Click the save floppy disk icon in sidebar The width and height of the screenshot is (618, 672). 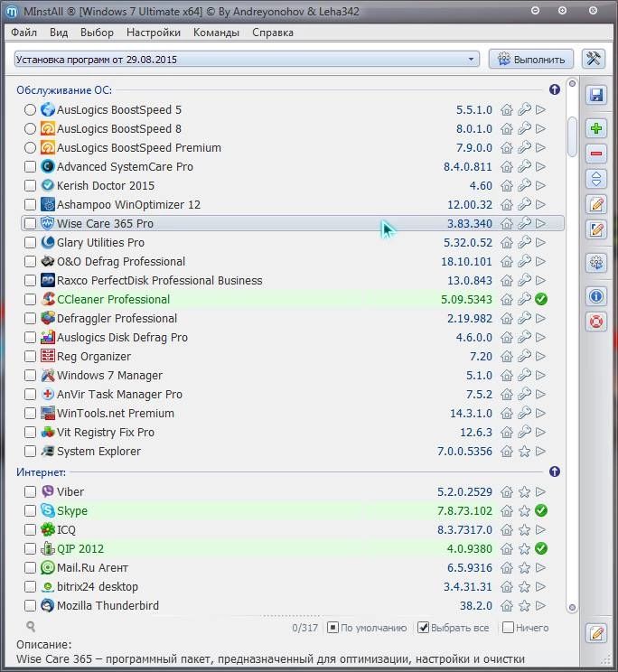point(596,95)
